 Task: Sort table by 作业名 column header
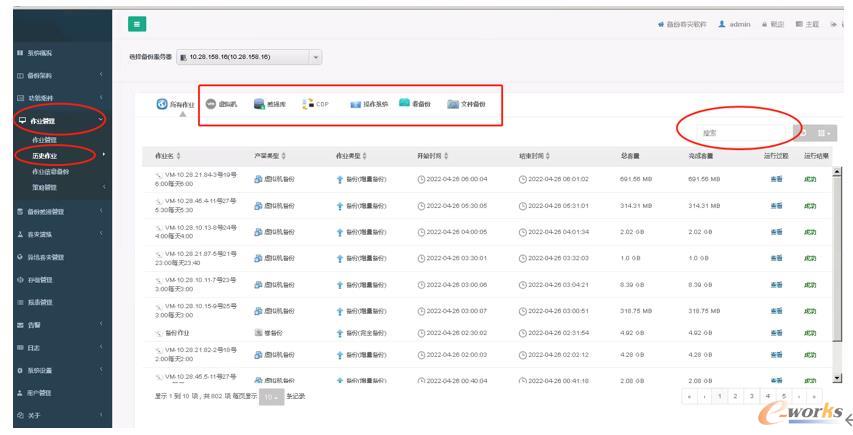166,155
